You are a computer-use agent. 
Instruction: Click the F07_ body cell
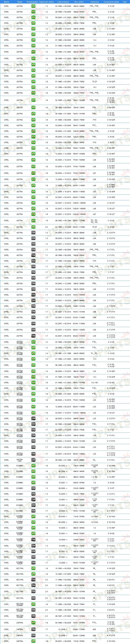click(x=94, y=125)
